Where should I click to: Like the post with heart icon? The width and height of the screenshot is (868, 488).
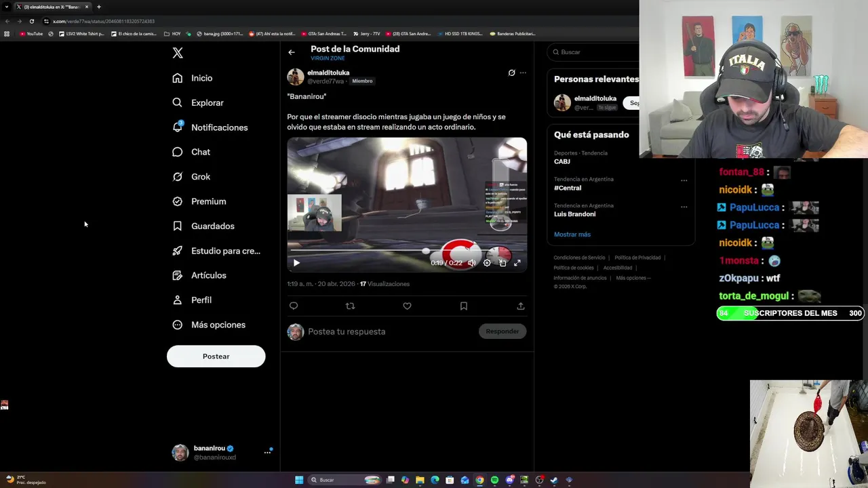407,306
